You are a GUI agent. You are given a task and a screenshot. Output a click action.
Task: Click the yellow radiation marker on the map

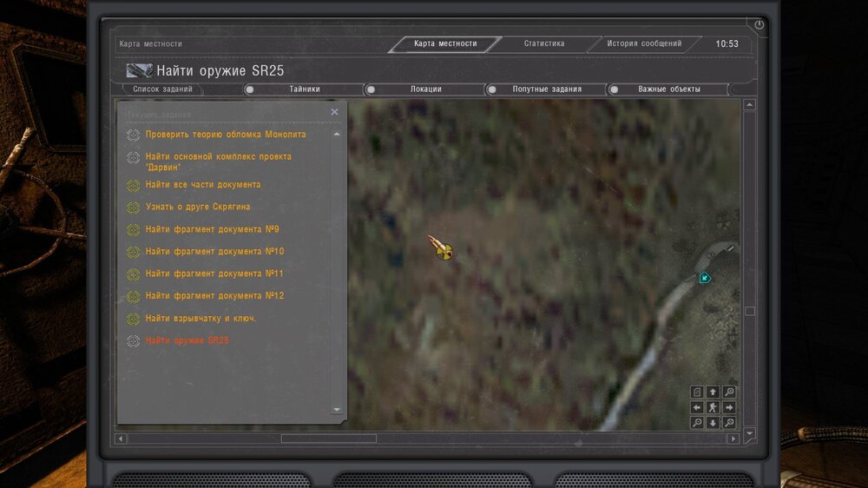pos(444,252)
